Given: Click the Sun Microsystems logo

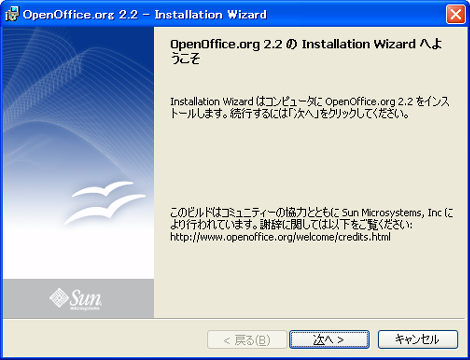Looking at the screenshot, I should click(76, 299).
